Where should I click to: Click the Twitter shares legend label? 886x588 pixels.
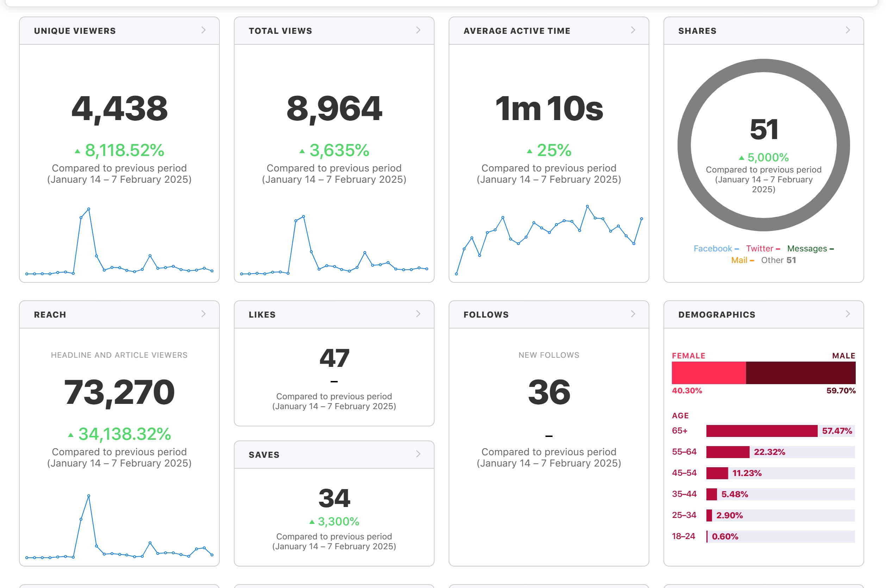(763, 249)
